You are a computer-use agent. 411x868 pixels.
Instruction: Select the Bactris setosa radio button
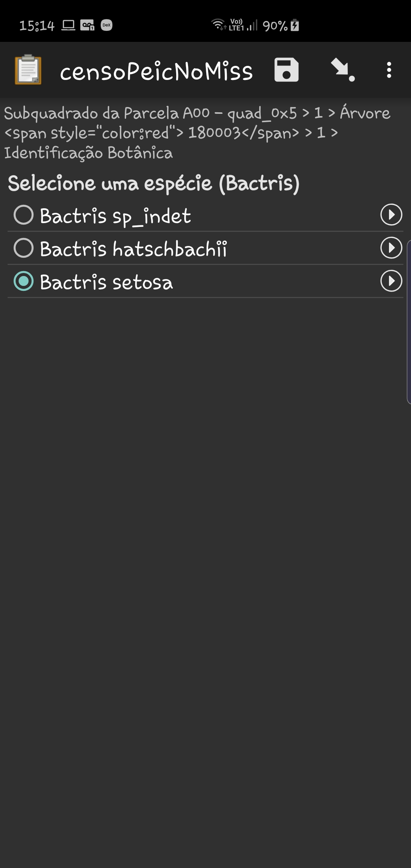[x=24, y=281]
